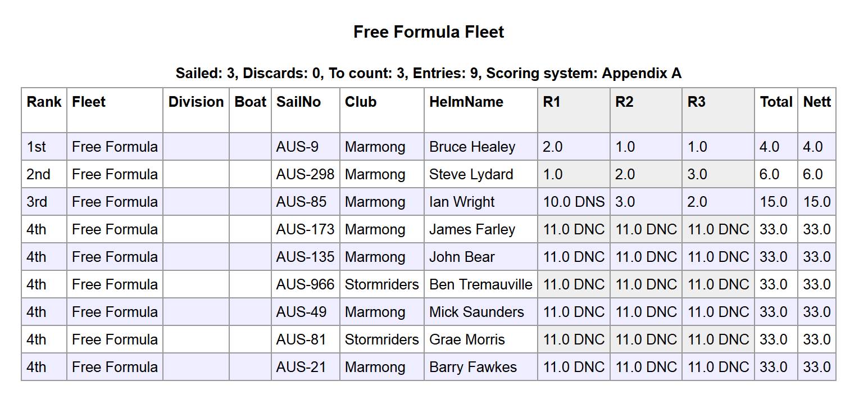Click sail number AUS-21
The height and width of the screenshot is (408, 868).
click(x=301, y=368)
